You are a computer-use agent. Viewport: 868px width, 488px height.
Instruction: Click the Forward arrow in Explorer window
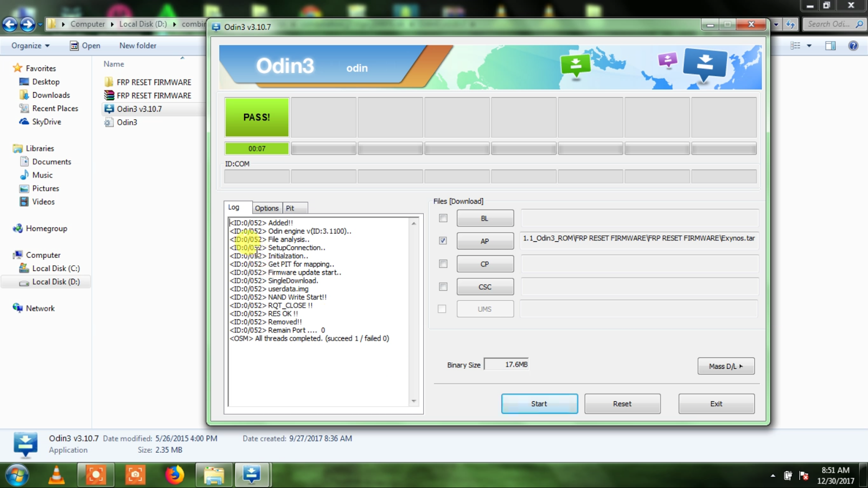(x=27, y=24)
